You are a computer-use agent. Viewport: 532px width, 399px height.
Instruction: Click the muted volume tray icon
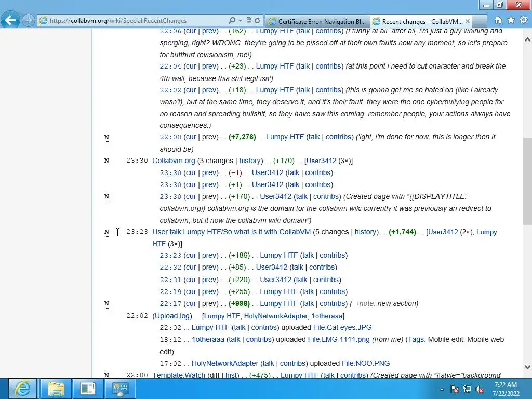point(480,389)
